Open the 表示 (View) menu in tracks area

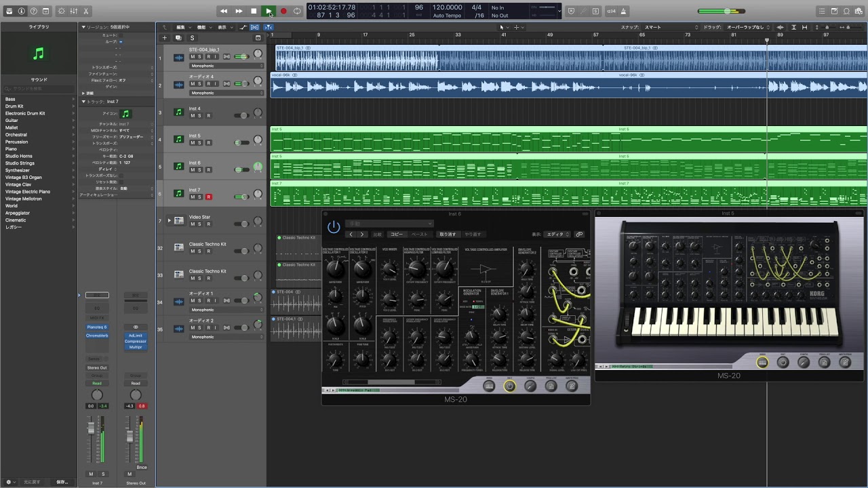click(x=224, y=27)
